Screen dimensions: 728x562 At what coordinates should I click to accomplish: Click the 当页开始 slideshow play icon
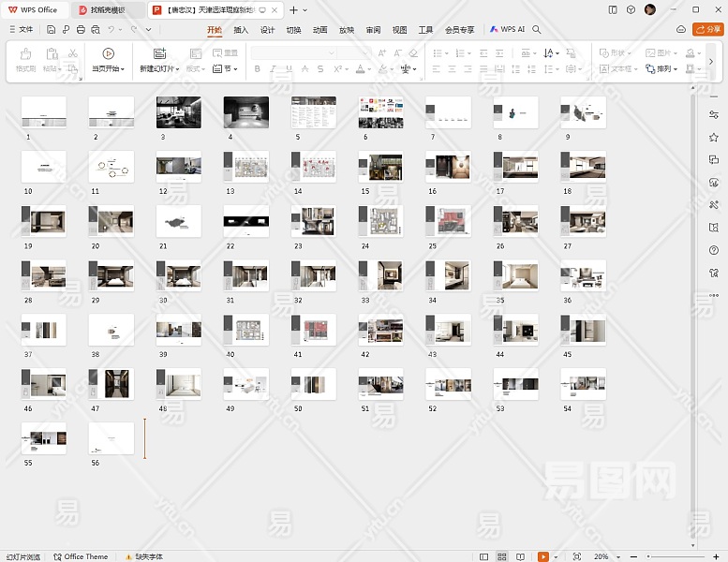(108, 53)
